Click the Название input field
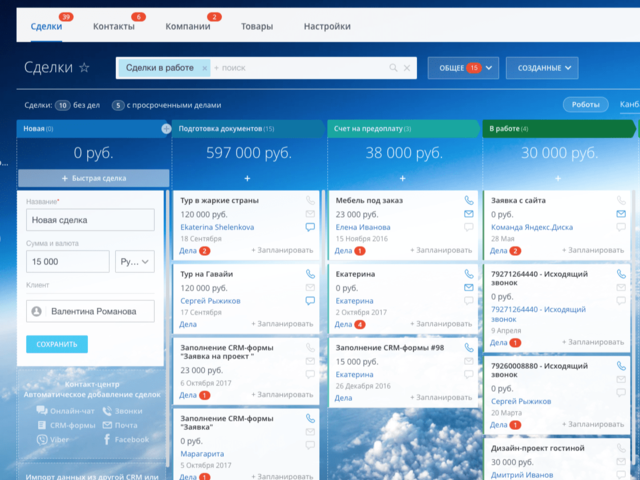 (90, 220)
